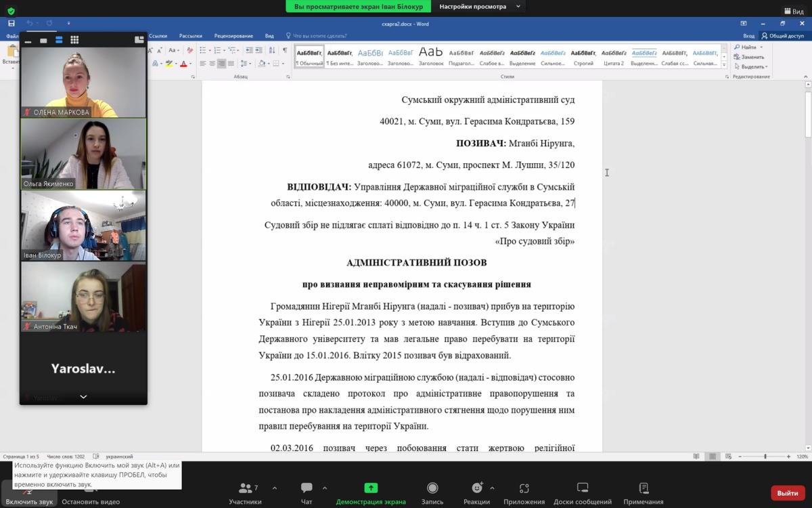Open the font color dropdown arrow

tap(189, 64)
